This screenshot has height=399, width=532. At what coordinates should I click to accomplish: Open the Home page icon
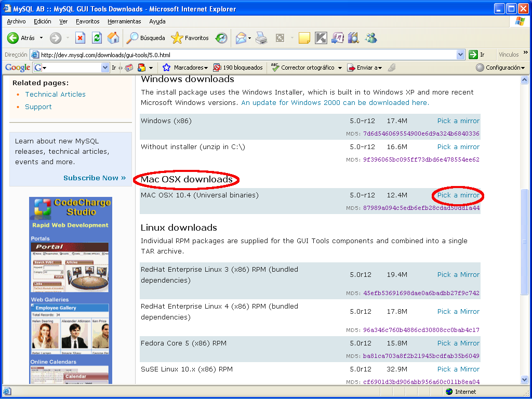pos(113,38)
